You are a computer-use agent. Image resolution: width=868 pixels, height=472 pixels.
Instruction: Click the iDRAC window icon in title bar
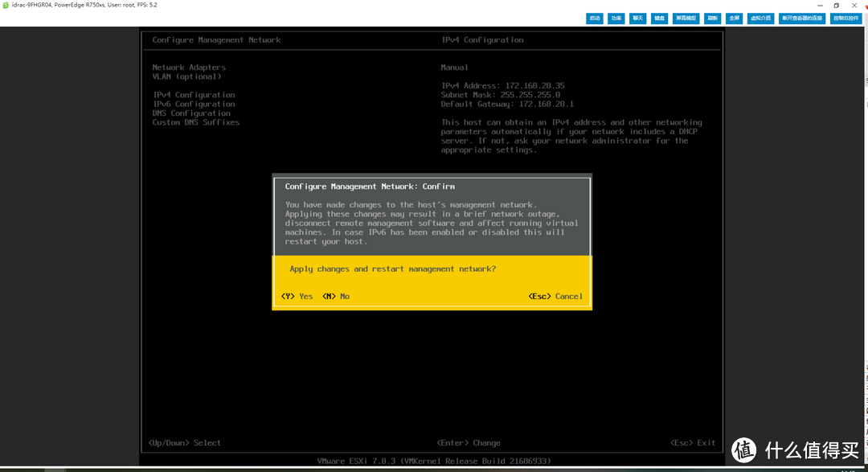[x=6, y=5]
